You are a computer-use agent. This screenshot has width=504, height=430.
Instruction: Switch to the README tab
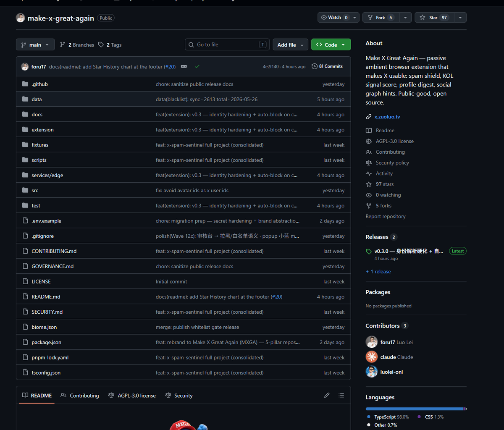tap(37, 396)
